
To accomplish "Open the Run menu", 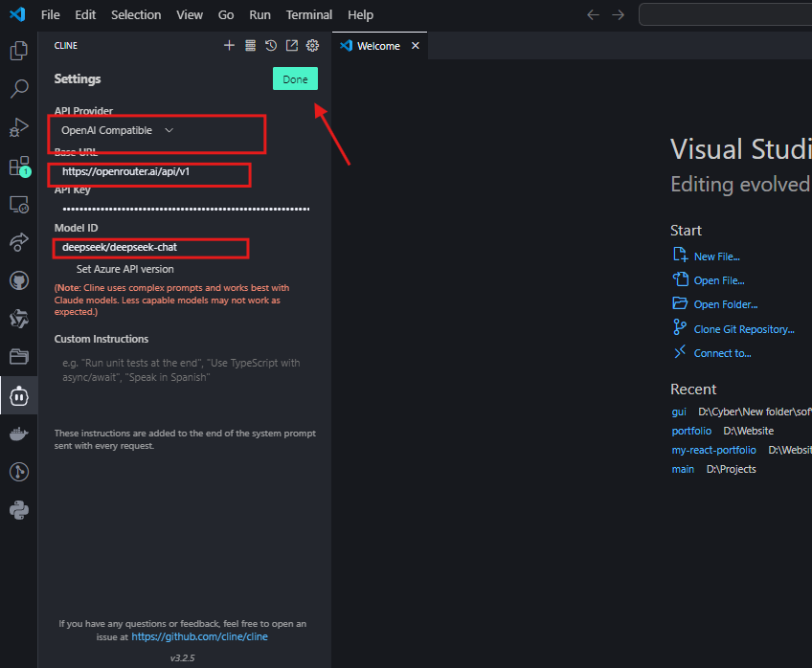I will click(x=259, y=15).
